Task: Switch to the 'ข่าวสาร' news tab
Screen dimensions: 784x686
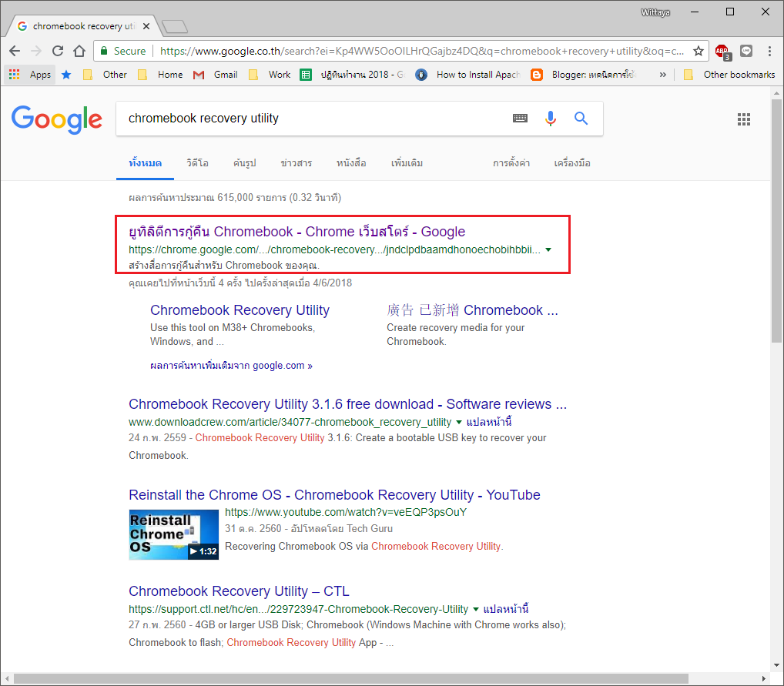Action: [296, 163]
